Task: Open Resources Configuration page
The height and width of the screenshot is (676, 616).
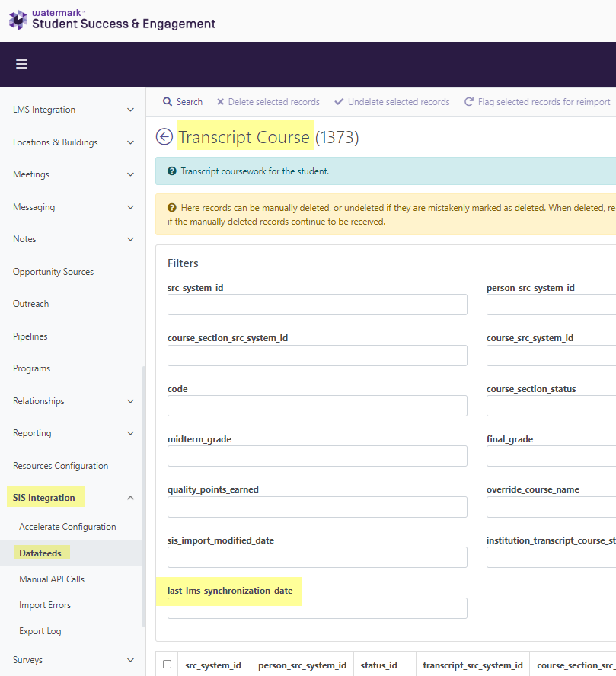Action: 60,466
